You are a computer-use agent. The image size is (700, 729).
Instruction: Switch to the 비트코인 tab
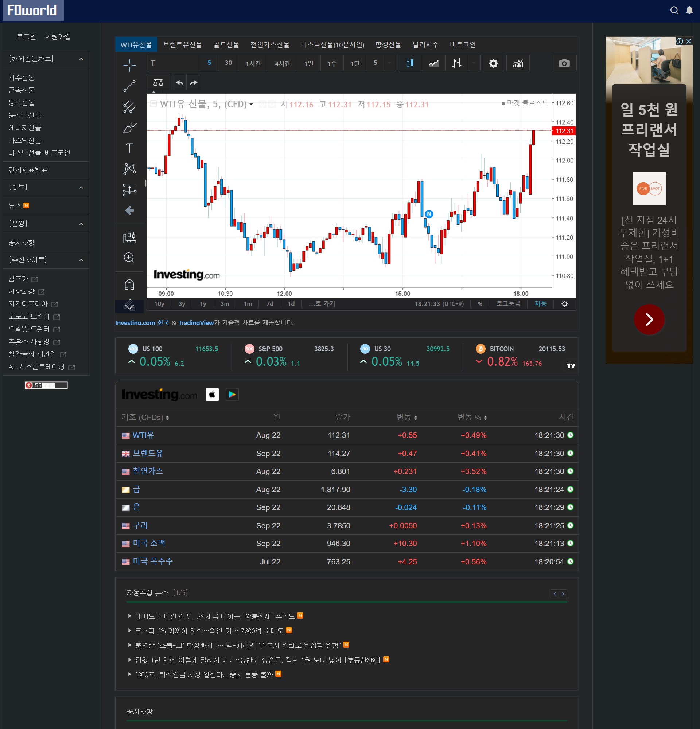463,45
